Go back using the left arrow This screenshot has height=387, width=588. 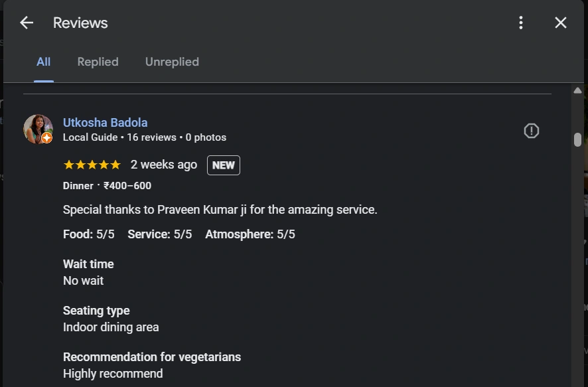[27, 23]
